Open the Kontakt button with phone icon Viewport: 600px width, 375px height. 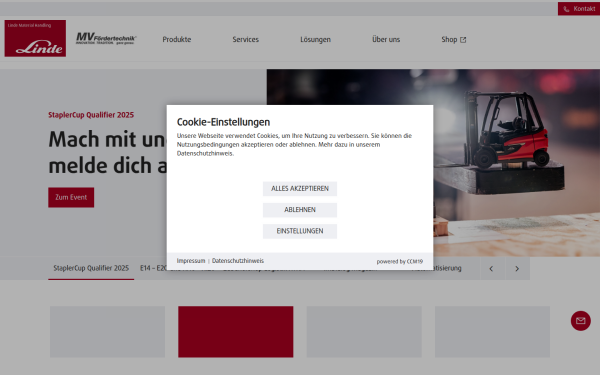(579, 9)
